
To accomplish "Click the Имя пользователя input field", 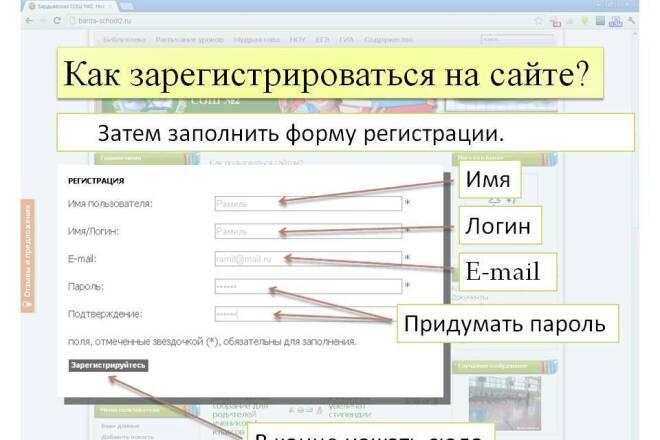I will pyautogui.click(x=308, y=203).
